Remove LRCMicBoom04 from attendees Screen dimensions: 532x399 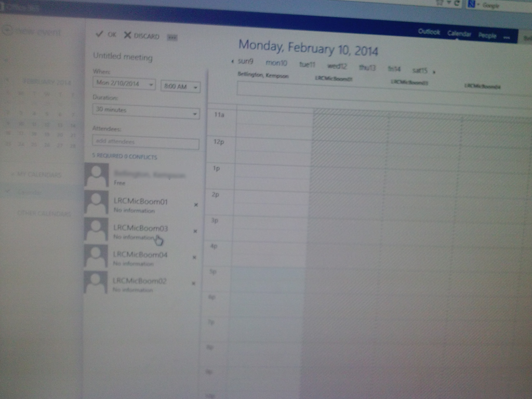click(x=194, y=257)
